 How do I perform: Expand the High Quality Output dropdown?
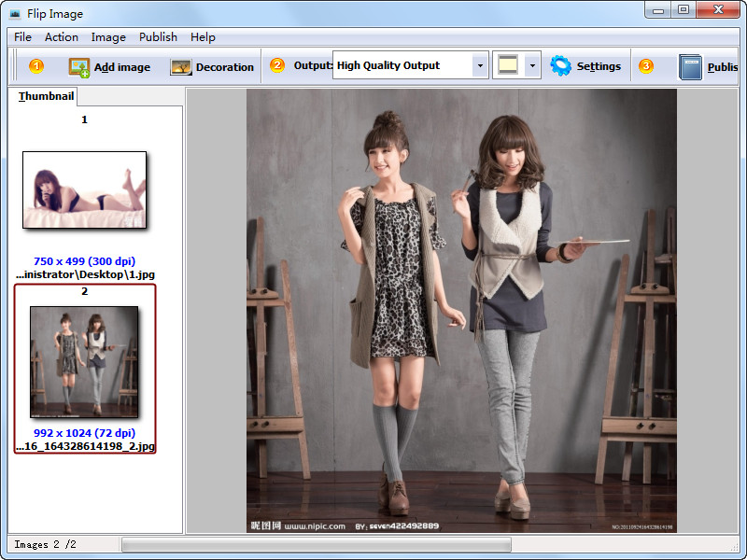click(480, 66)
